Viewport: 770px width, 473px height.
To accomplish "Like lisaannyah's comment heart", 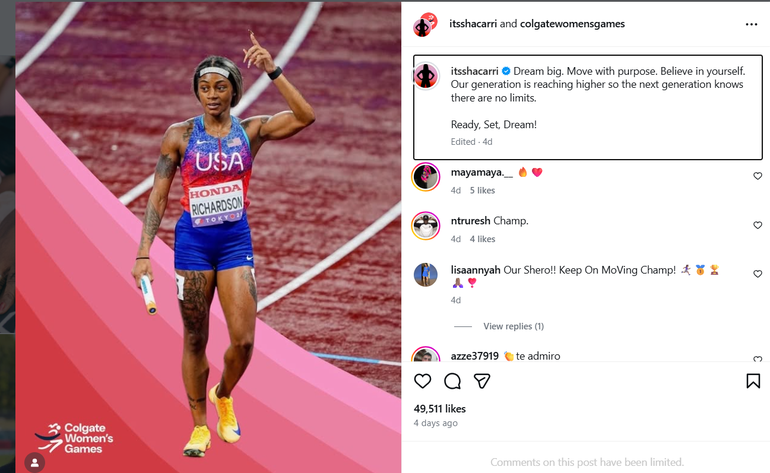I will pos(758,274).
